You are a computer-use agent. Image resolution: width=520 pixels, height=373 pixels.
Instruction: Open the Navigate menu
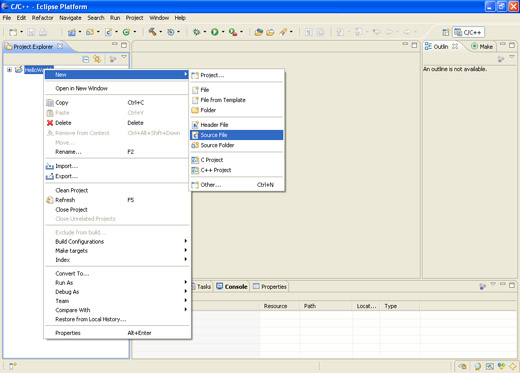pos(70,18)
